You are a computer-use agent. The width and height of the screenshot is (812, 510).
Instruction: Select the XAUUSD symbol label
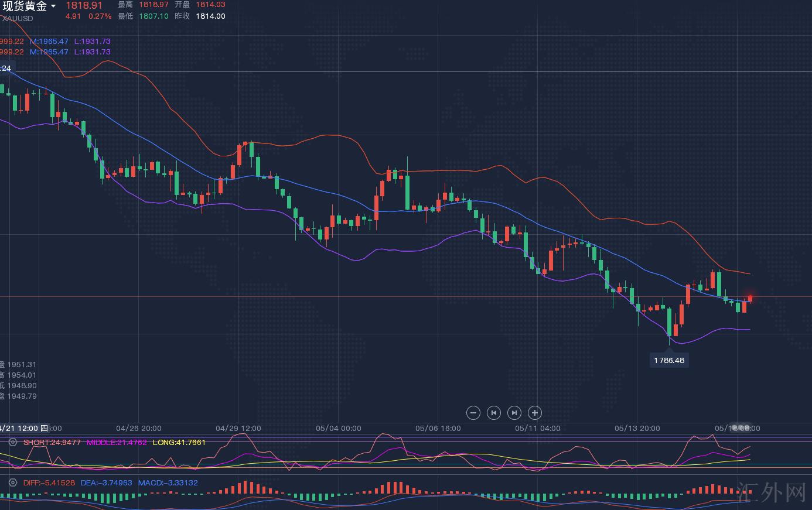18,18
